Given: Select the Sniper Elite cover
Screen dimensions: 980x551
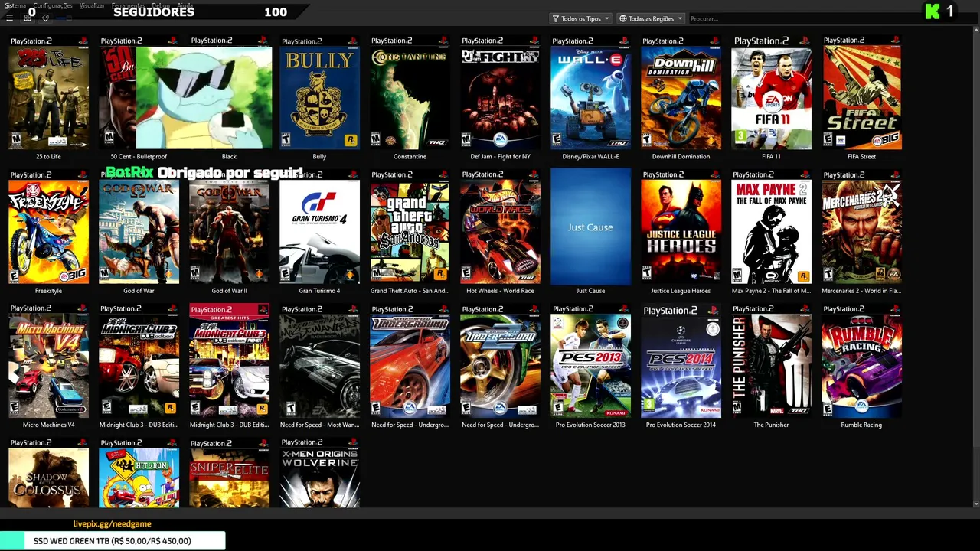Looking at the screenshot, I should coord(229,473).
